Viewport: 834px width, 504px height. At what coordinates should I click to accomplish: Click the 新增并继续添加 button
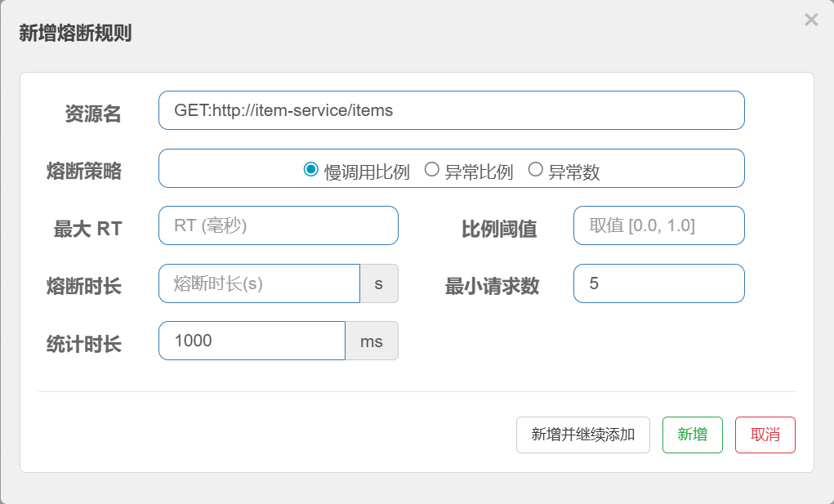click(583, 435)
